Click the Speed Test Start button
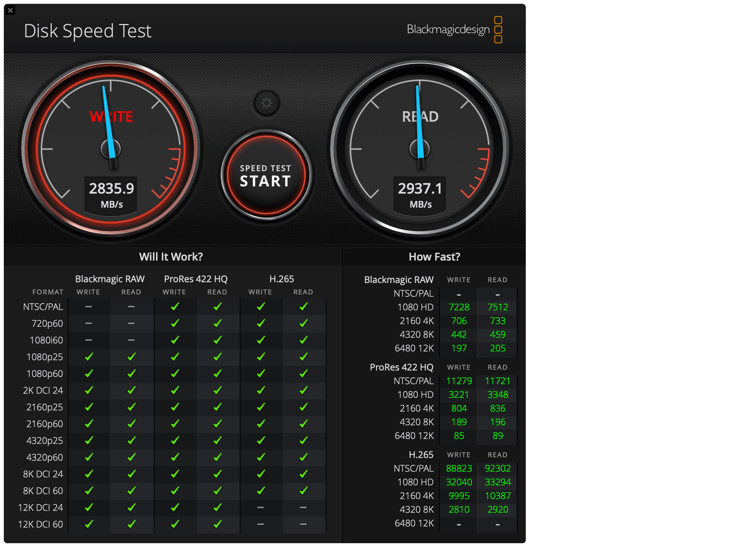This screenshot has height=547, width=756. coord(266,175)
